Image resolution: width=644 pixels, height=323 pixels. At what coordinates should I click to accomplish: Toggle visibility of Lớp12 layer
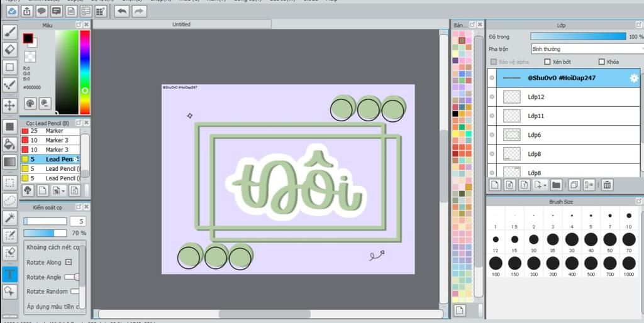click(x=492, y=97)
